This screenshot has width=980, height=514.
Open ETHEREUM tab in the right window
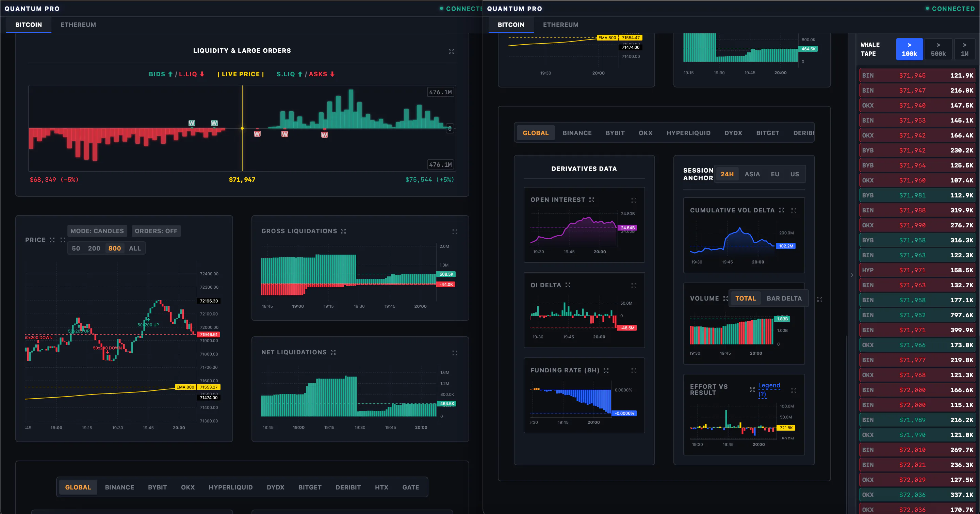560,25
